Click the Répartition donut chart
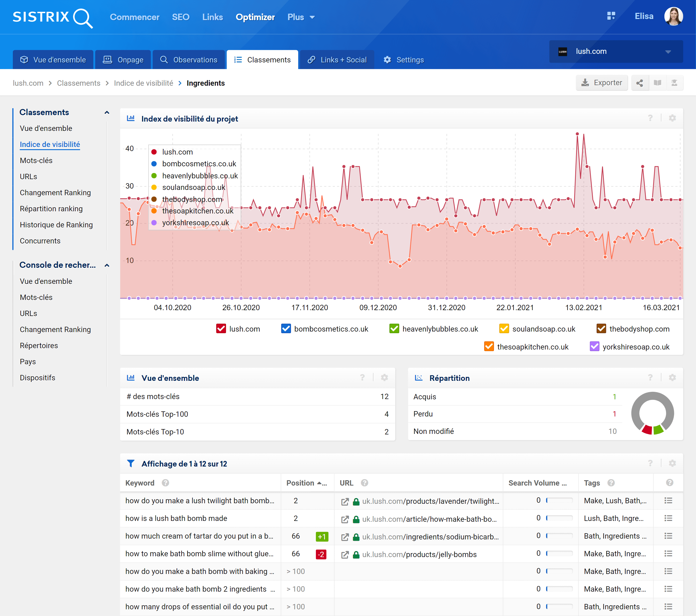The width and height of the screenshot is (696, 616). point(652,413)
